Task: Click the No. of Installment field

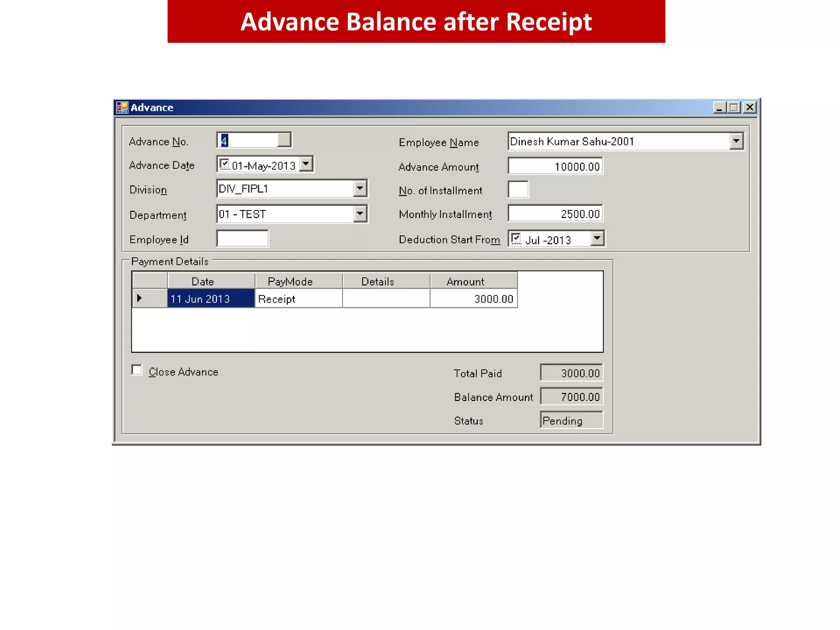Action: coord(518,190)
